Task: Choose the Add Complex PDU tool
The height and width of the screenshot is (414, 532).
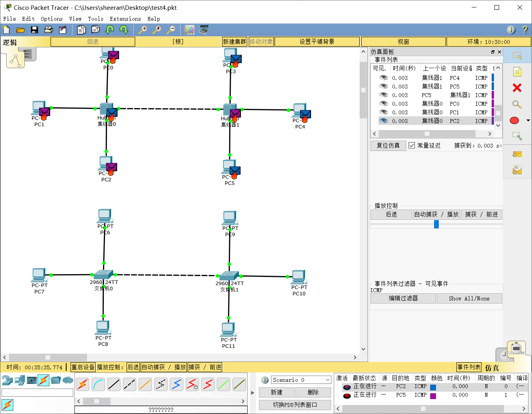Action: 517,170
